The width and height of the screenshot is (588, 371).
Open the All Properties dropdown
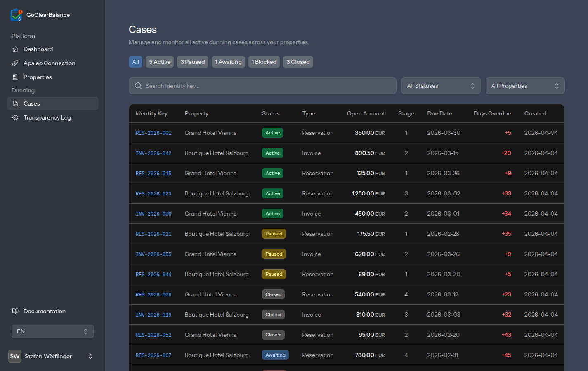pyautogui.click(x=525, y=86)
